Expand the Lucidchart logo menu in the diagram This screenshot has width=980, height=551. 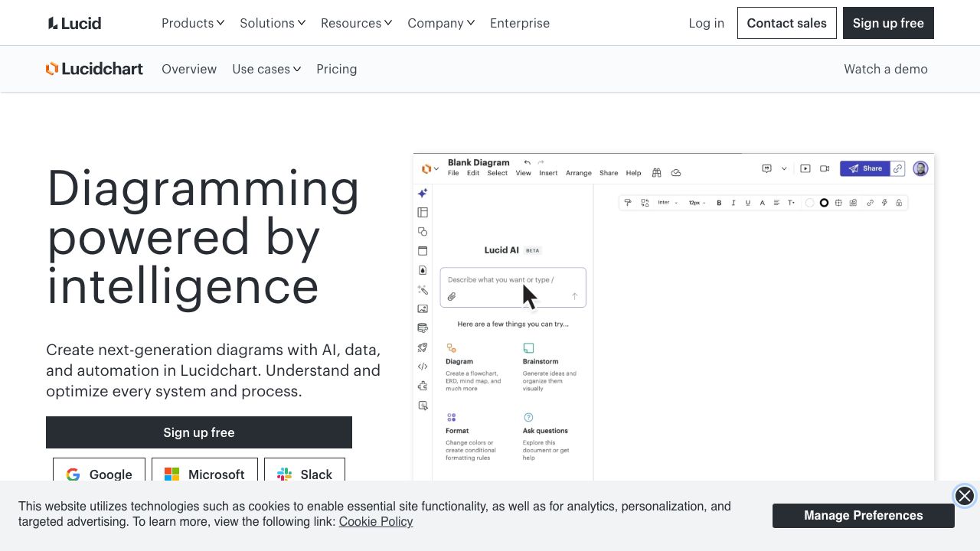click(430, 168)
